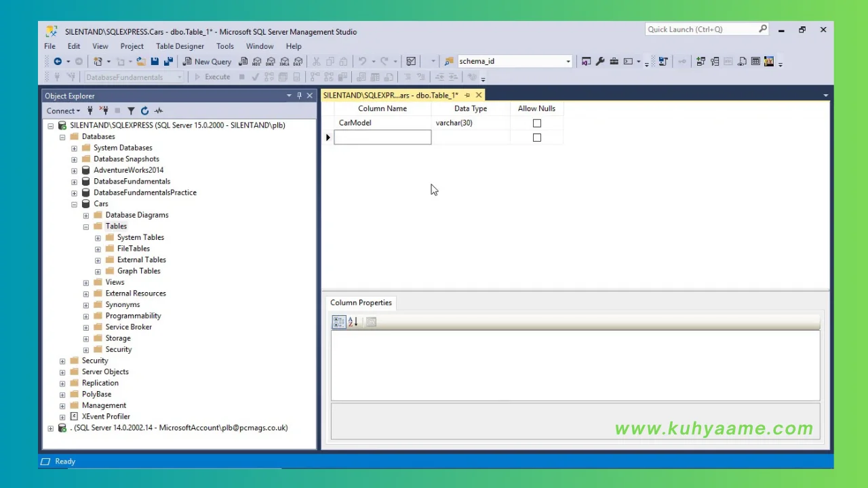Click the MDX query icon
Screen dimensions: 868x488
(257, 61)
